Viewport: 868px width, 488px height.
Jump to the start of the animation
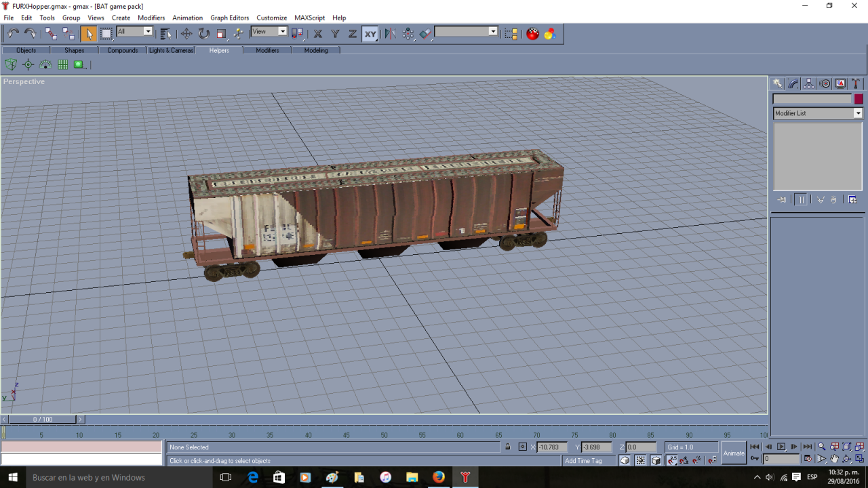tap(755, 447)
